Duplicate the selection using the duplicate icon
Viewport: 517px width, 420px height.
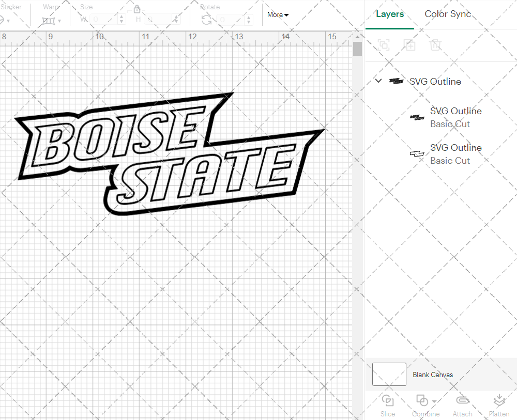click(x=410, y=45)
